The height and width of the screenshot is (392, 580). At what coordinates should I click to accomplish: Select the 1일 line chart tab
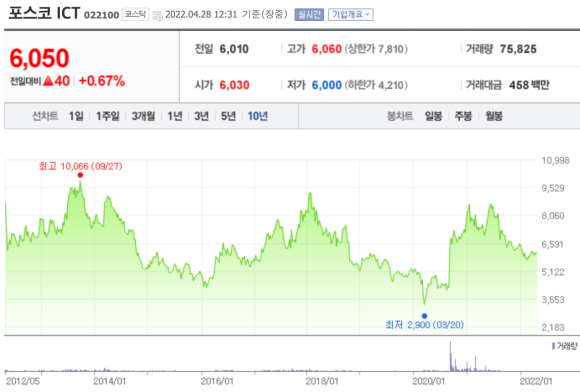point(76,116)
